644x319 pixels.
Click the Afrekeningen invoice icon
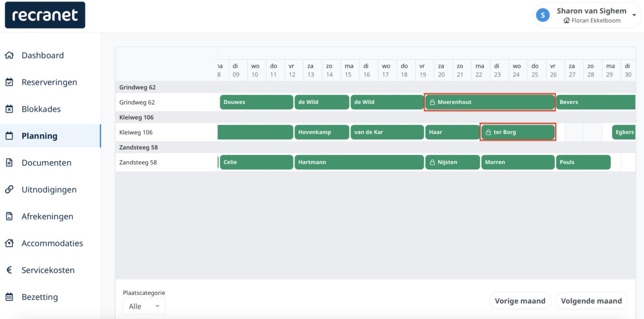point(9,216)
